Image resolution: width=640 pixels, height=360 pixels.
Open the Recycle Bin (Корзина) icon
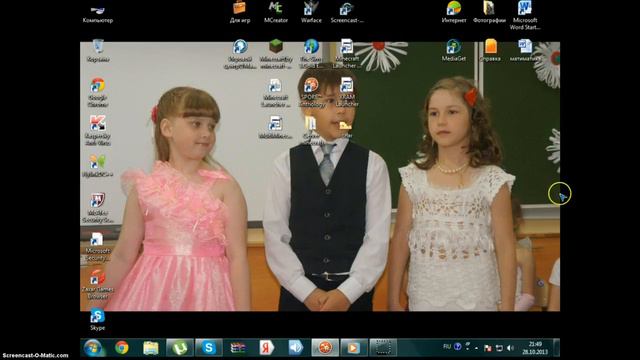coord(98,51)
